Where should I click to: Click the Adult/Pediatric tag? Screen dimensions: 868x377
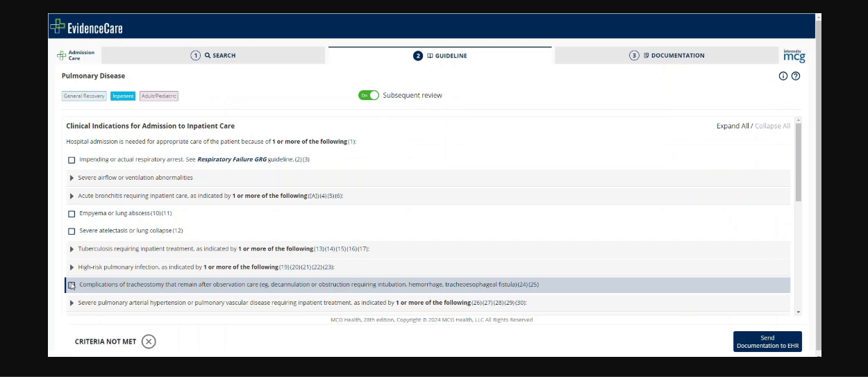[x=159, y=96]
